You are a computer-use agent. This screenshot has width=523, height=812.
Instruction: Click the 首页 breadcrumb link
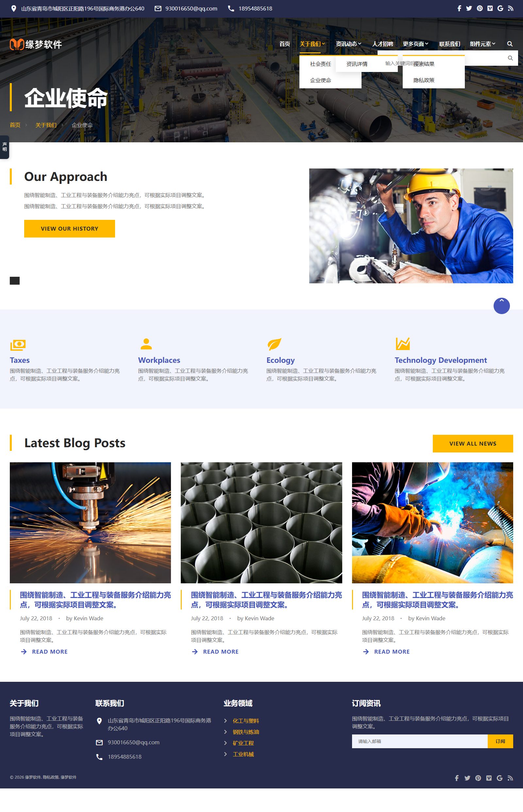(15, 125)
